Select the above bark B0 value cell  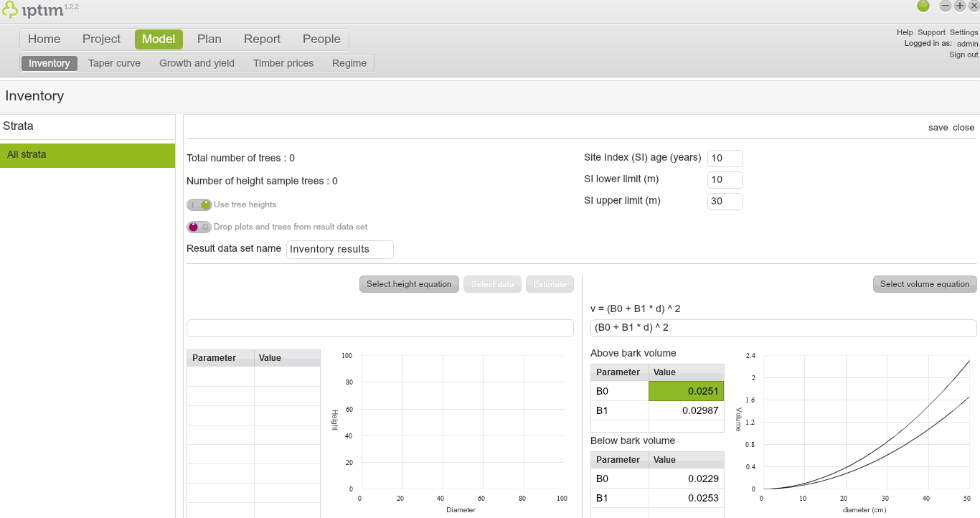point(686,391)
